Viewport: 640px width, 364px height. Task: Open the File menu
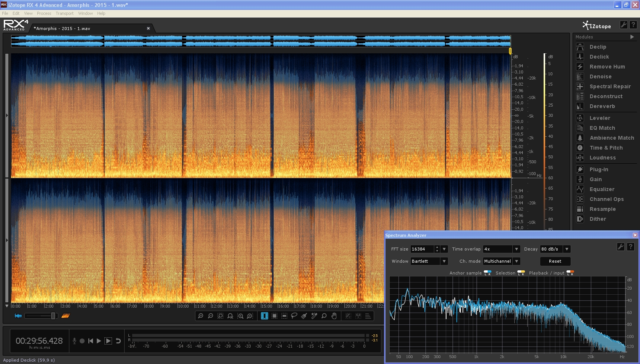click(x=5, y=13)
